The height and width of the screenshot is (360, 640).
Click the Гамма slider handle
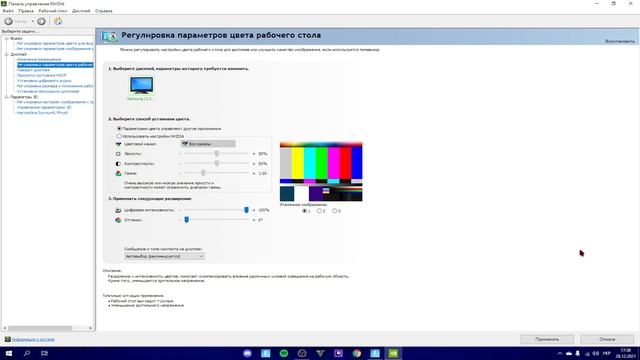point(203,173)
